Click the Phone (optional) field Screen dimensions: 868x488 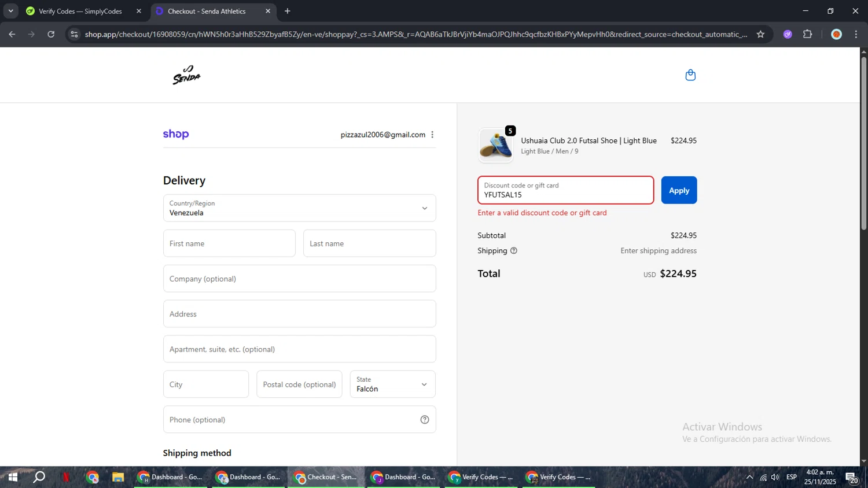pos(299,420)
